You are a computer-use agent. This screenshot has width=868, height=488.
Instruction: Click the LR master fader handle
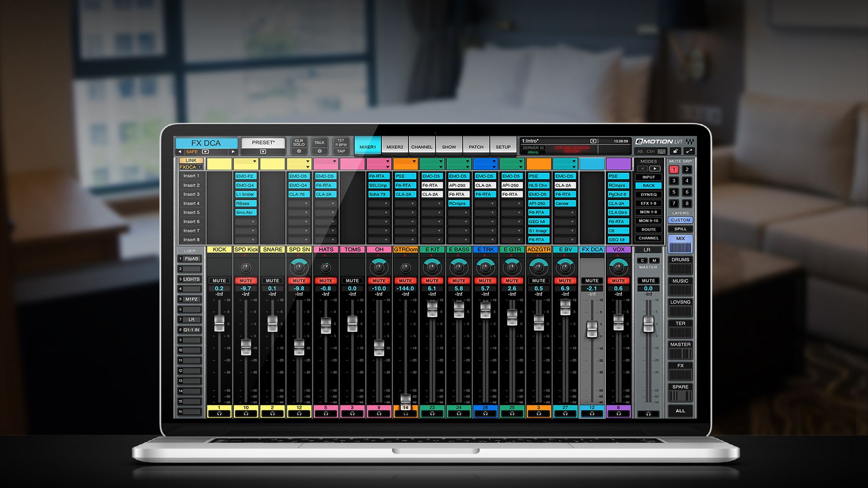click(649, 324)
